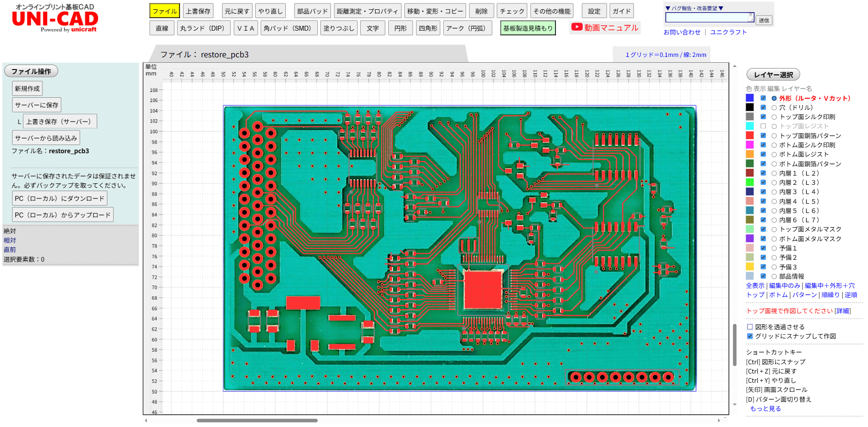
Task: Select the fill (塗りつぶし) tool
Action: click(339, 28)
